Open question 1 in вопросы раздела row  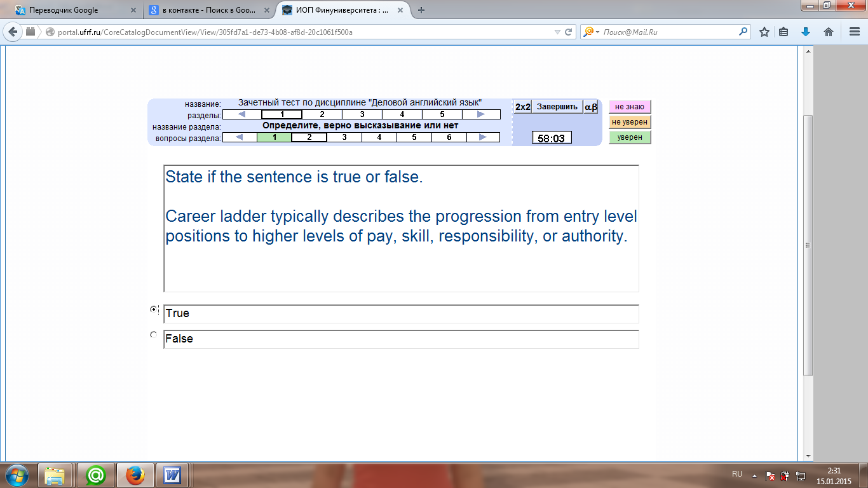(274, 137)
